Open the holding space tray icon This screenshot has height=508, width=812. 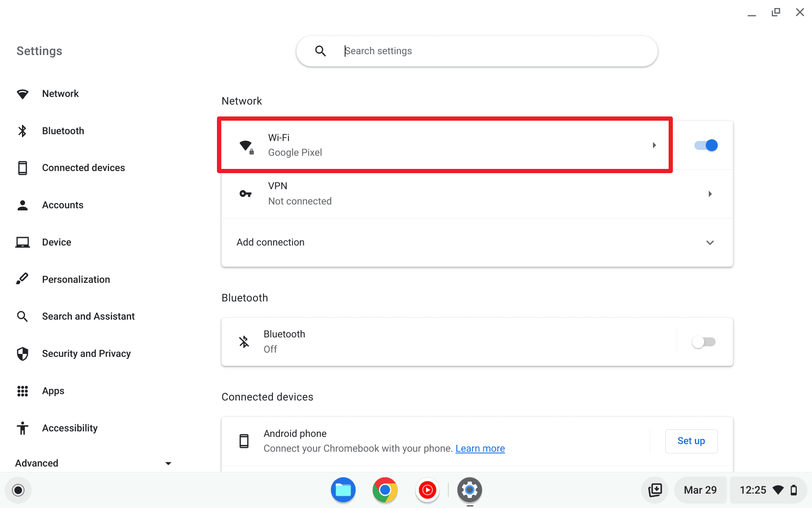point(655,490)
